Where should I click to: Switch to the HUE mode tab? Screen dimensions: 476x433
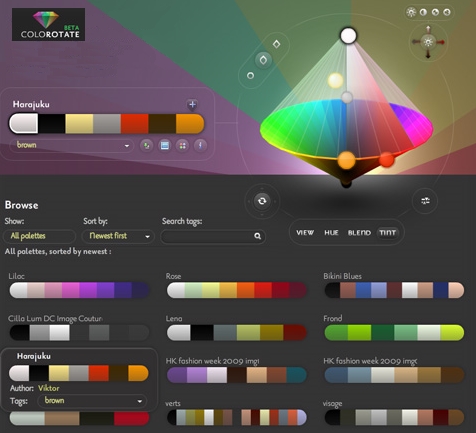(331, 233)
